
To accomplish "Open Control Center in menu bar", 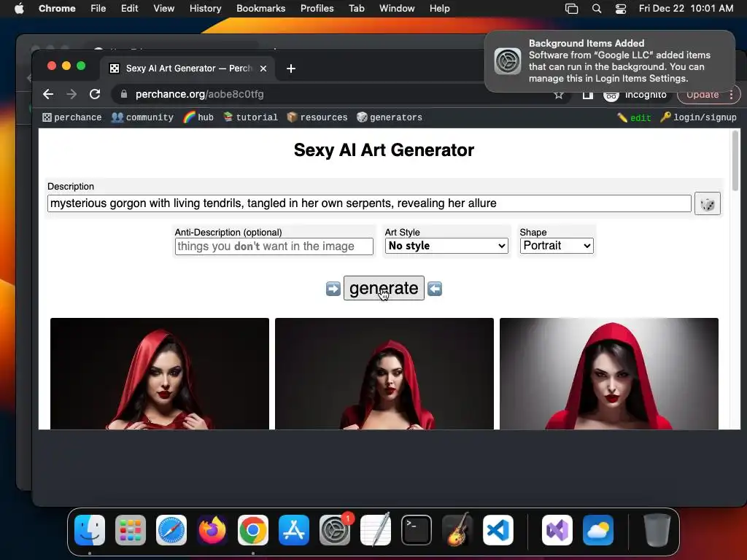I will point(621,9).
